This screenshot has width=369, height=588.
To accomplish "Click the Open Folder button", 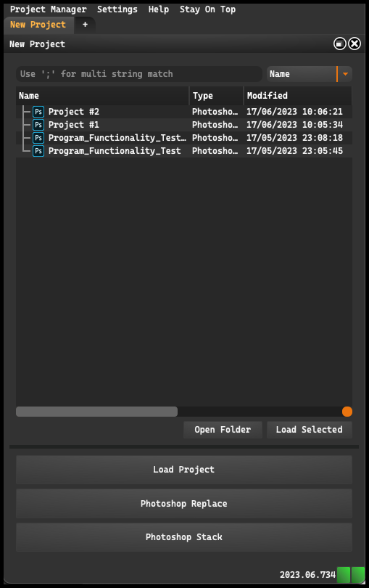I will coord(223,430).
